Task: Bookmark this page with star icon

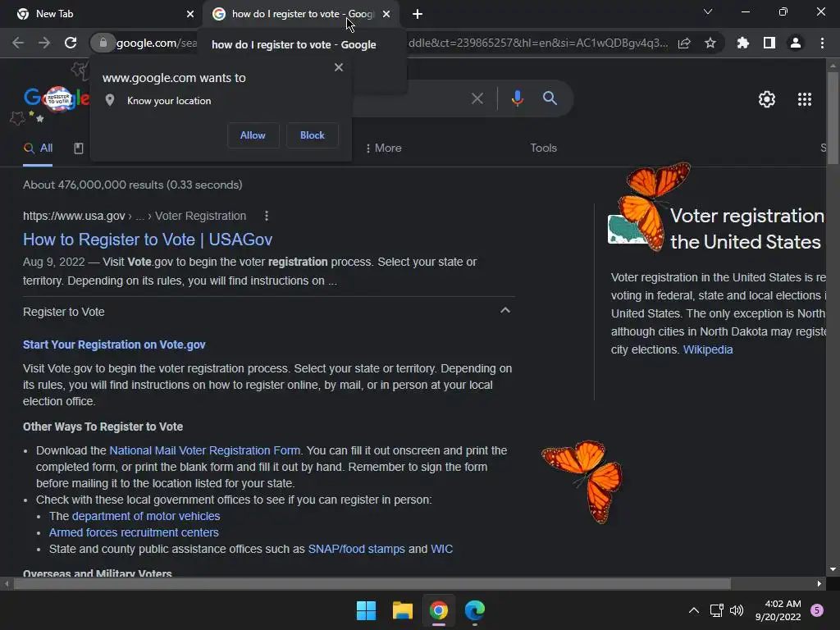Action: 710,43
